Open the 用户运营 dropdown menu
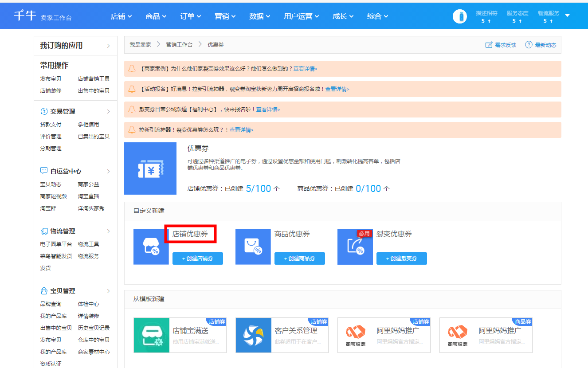 click(x=302, y=16)
